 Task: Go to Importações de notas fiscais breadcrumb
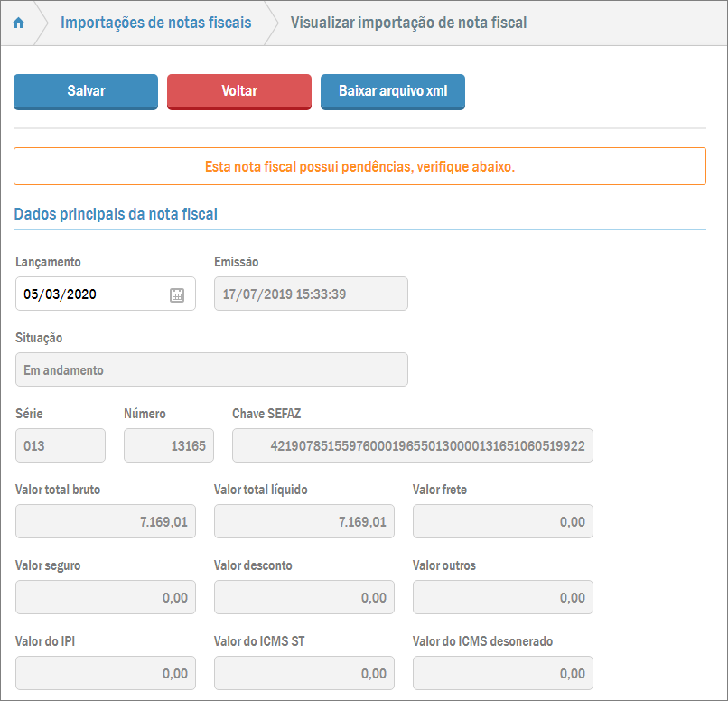pyautogui.click(x=155, y=23)
